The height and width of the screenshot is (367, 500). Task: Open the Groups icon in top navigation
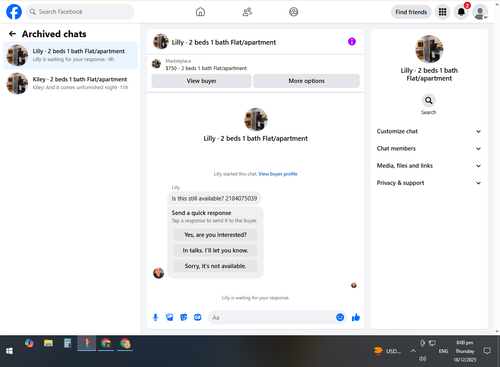(x=294, y=12)
